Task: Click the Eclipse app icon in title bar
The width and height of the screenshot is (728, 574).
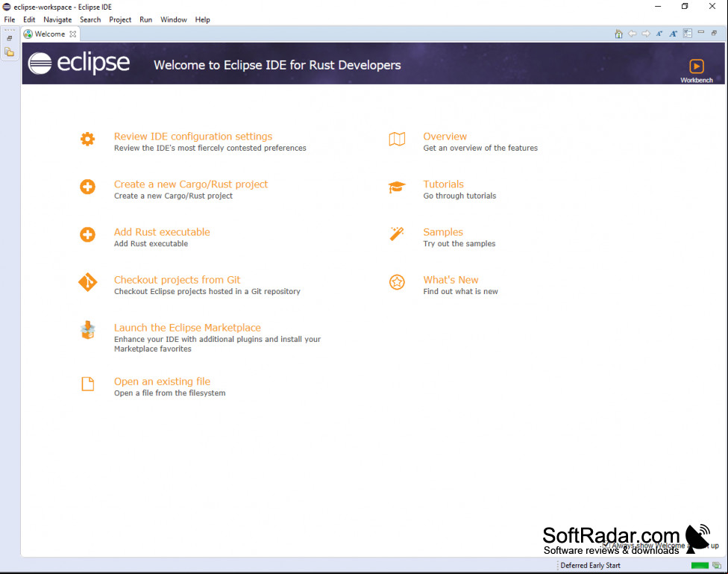Action: tap(7, 7)
